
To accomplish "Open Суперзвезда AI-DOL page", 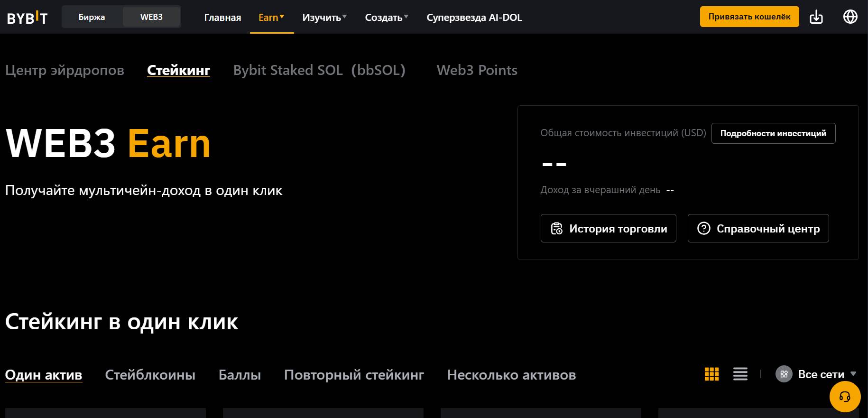I will 474,18.
